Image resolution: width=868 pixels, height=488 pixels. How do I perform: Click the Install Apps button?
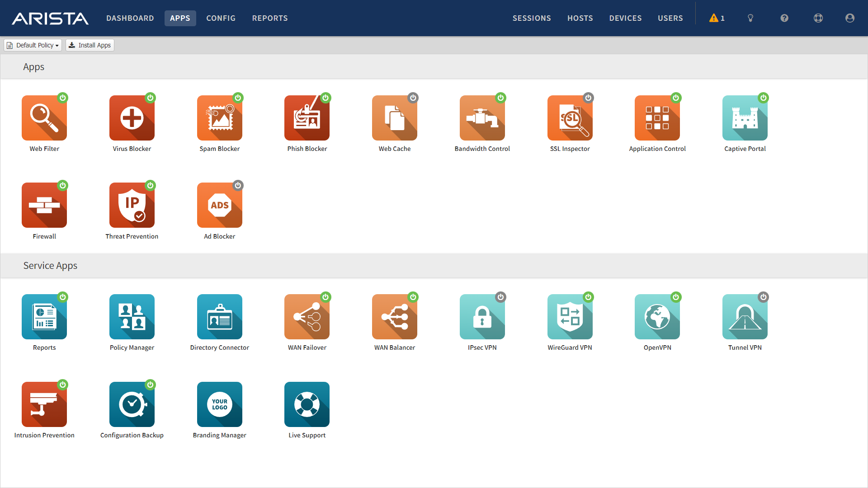(x=90, y=45)
